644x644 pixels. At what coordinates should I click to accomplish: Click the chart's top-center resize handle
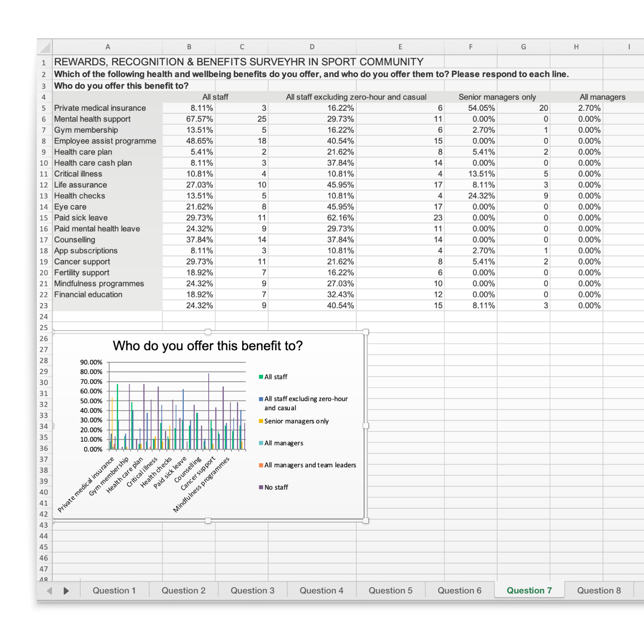click(x=208, y=332)
